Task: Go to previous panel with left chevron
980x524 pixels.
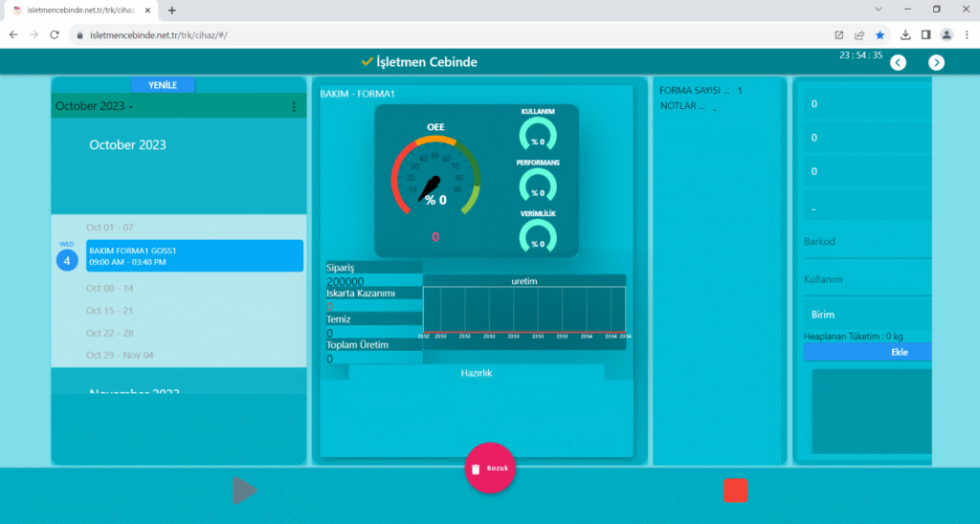Action: tap(898, 62)
